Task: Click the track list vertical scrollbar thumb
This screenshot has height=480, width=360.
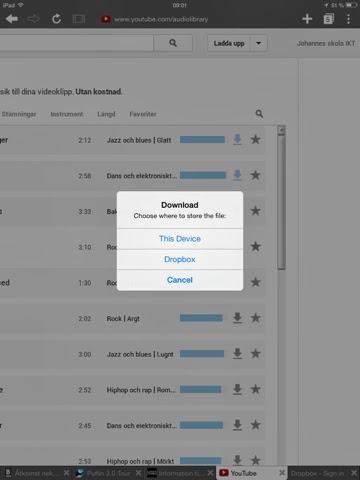Action: point(282,202)
